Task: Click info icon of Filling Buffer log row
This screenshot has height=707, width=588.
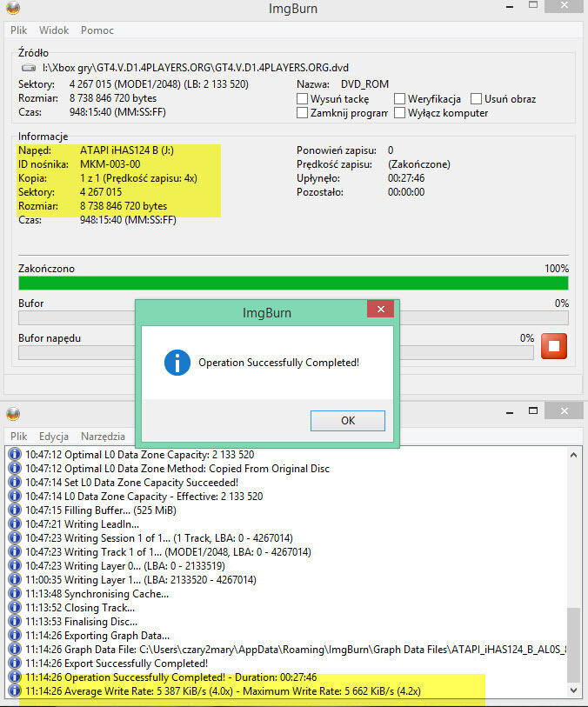Action: coord(15,510)
